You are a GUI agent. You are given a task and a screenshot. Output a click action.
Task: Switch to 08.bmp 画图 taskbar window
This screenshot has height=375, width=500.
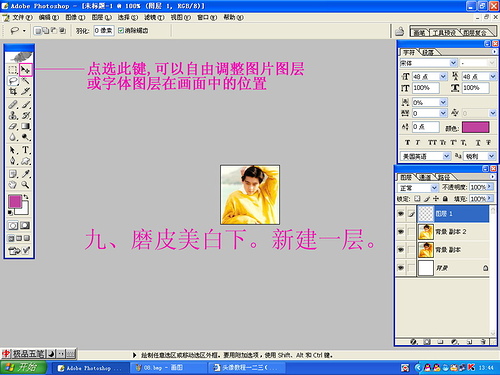point(168,368)
